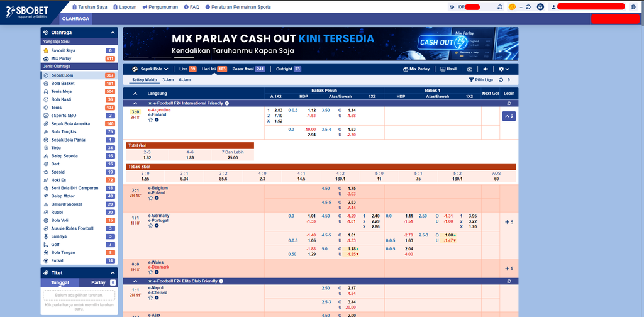The width and height of the screenshot is (644, 317).
Task: Open the messages envelope icon
Action: 540,7
